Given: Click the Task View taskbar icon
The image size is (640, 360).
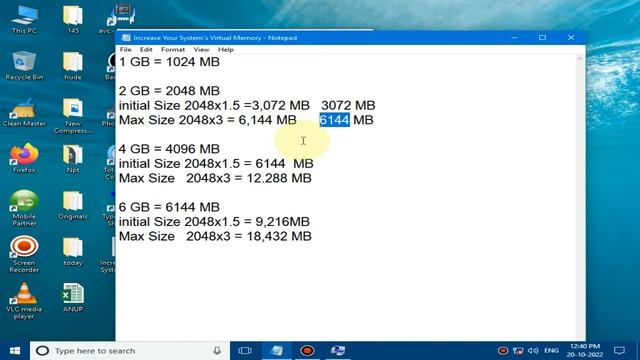Looking at the screenshot, I should [245, 351].
